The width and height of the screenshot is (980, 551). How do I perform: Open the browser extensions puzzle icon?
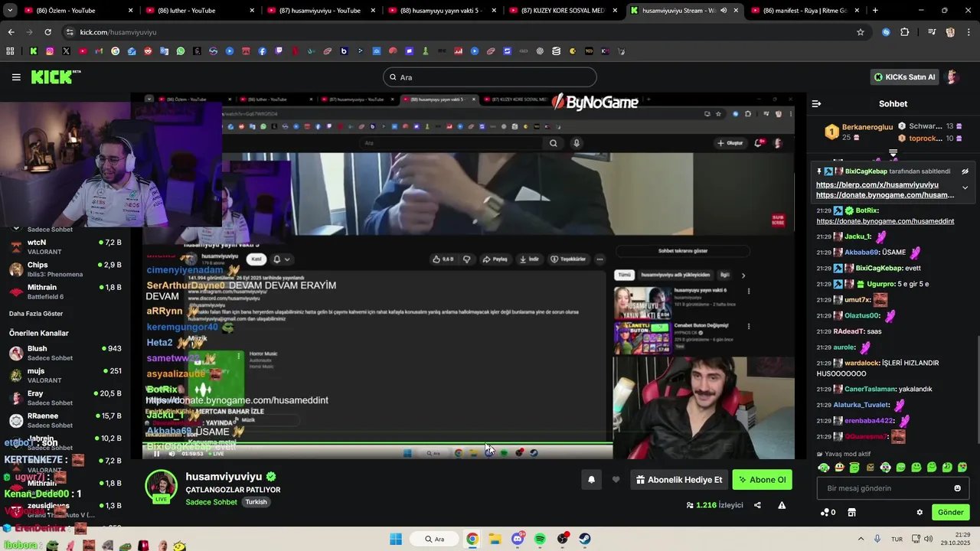point(905,32)
